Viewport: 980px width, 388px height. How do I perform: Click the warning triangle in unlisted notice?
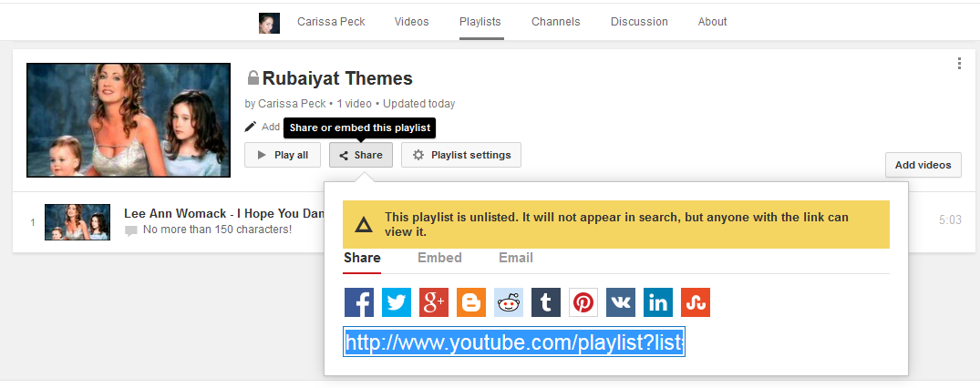[364, 224]
